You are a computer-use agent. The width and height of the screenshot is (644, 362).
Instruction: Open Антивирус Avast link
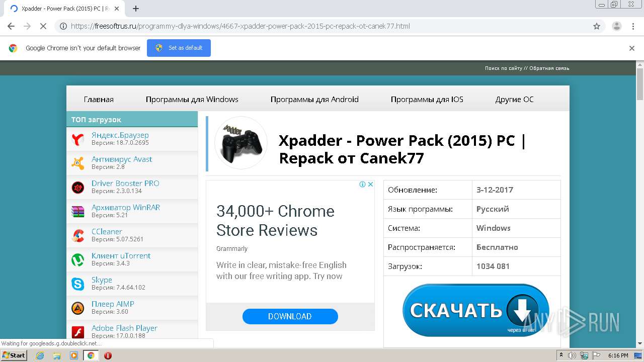(122, 159)
